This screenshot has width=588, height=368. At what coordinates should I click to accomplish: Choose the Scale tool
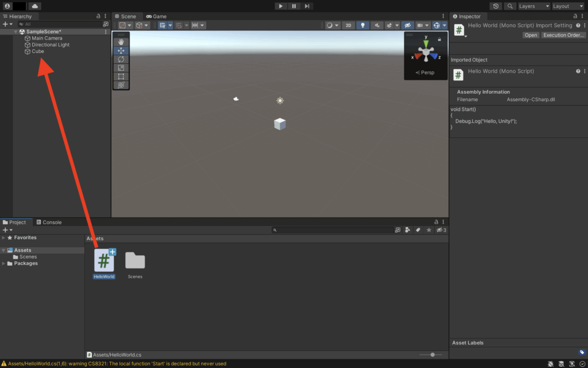pos(121,68)
